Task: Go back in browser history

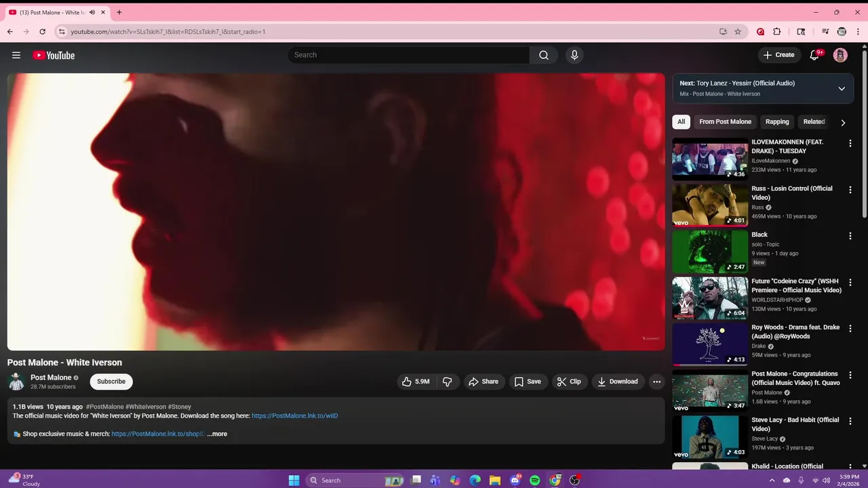Action: (x=10, y=31)
